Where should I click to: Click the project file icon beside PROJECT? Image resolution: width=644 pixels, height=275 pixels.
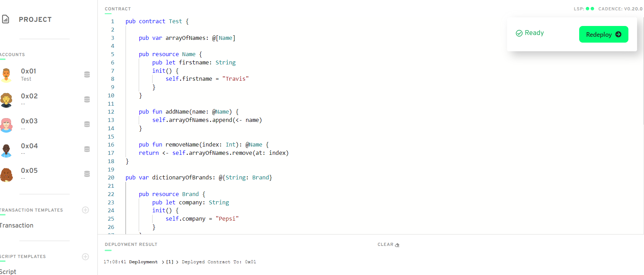click(x=6, y=19)
